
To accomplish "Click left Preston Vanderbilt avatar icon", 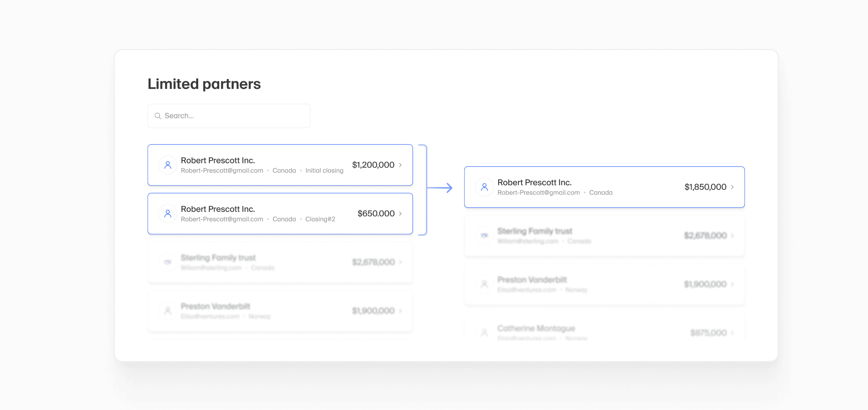I will click(168, 311).
